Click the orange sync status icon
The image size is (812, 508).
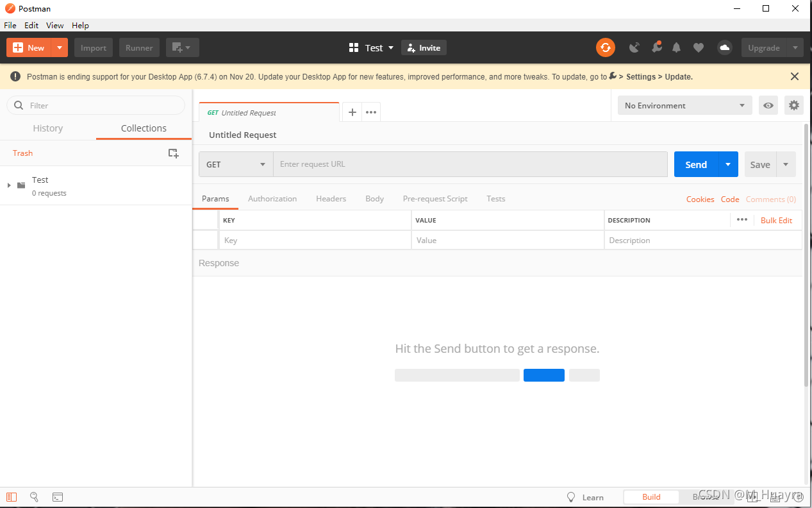[606, 47]
